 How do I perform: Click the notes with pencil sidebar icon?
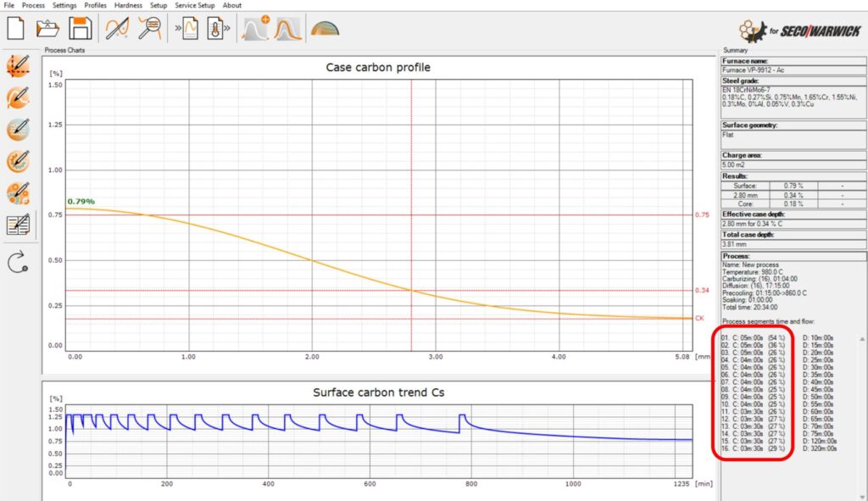tap(18, 225)
